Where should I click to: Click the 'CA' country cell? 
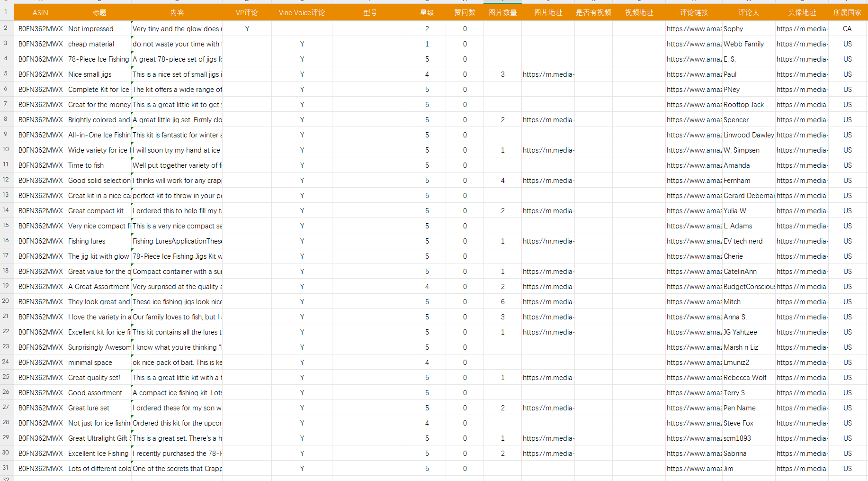click(x=847, y=29)
